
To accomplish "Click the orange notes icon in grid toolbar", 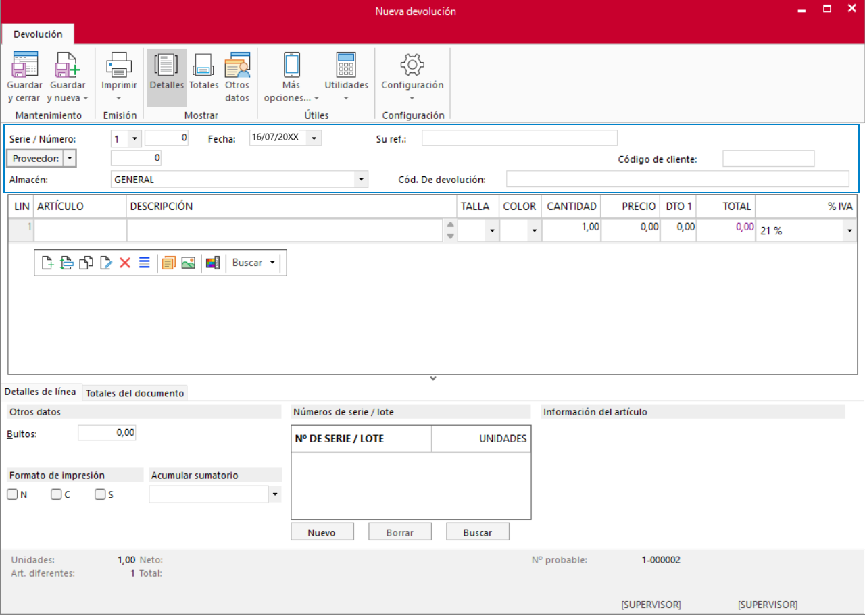I will point(169,263).
